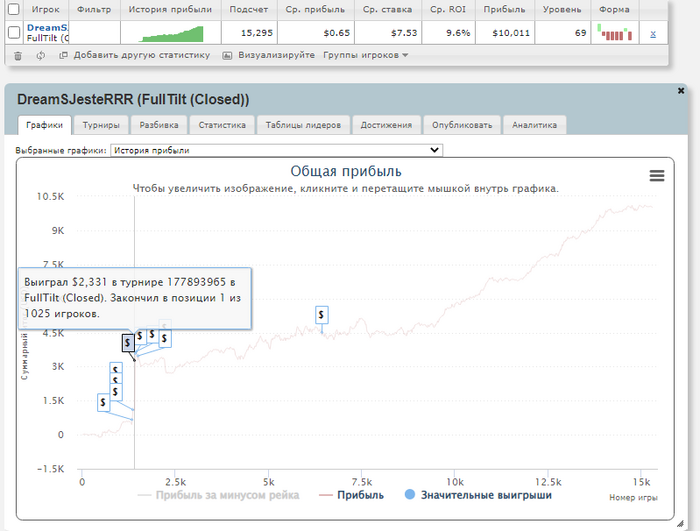
Task: Click the level value 69
Action: (580, 33)
